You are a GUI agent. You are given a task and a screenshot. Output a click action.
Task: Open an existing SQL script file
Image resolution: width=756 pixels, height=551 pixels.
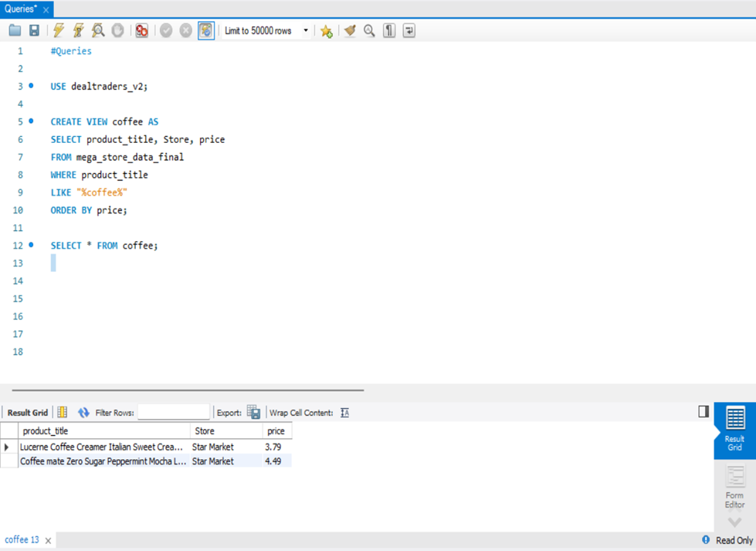pyautogui.click(x=15, y=30)
